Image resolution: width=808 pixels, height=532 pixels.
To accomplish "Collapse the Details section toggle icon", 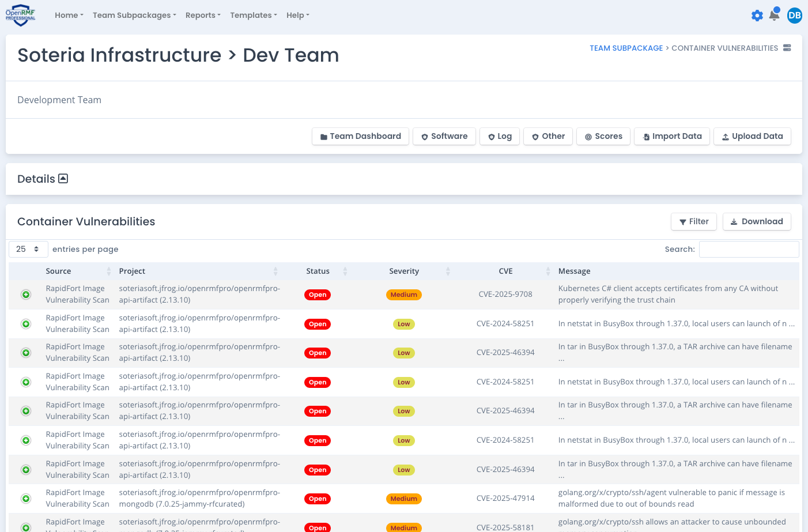I will coord(63,179).
